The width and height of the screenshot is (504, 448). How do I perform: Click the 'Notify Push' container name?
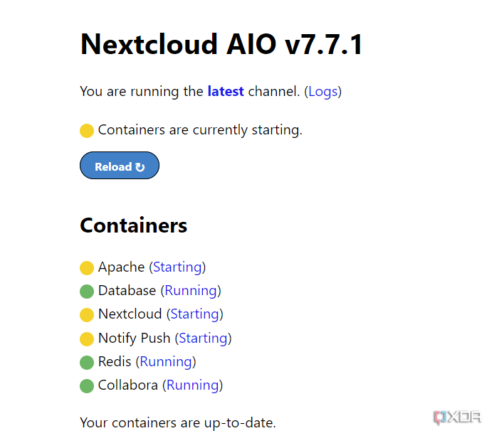tap(134, 338)
